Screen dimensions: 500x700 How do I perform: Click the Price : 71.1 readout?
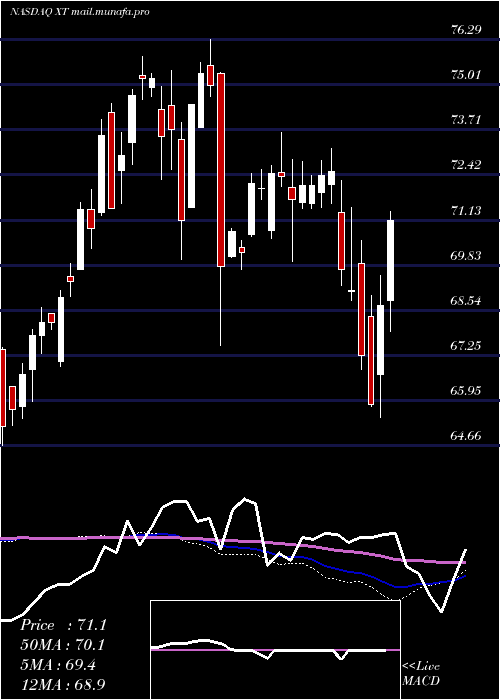(63, 625)
